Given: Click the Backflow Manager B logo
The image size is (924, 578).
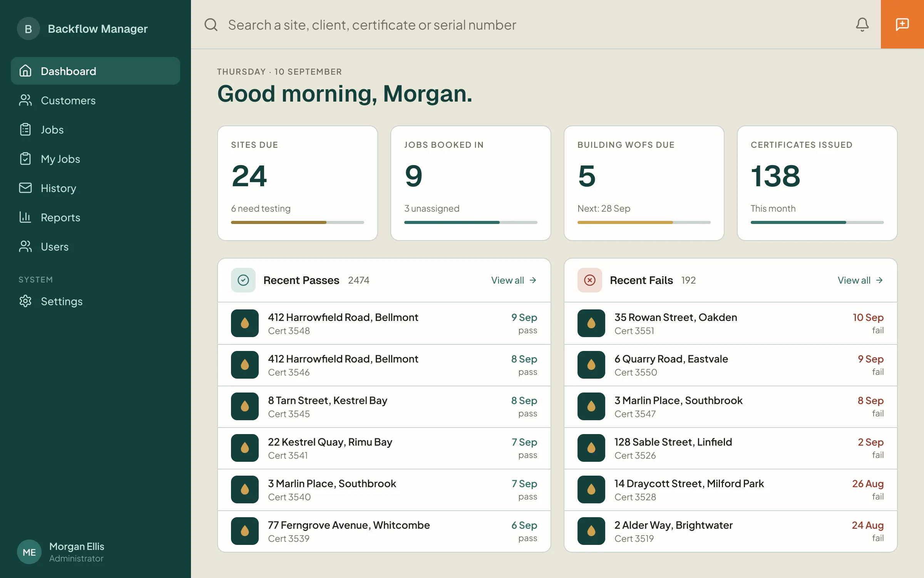Looking at the screenshot, I should coord(28,28).
